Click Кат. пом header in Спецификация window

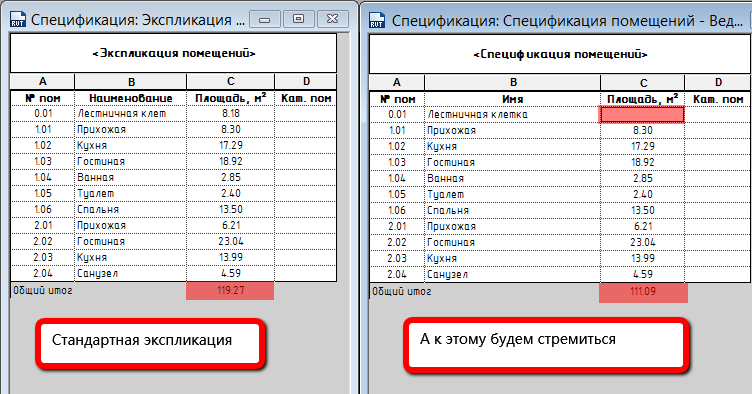[x=718, y=99]
